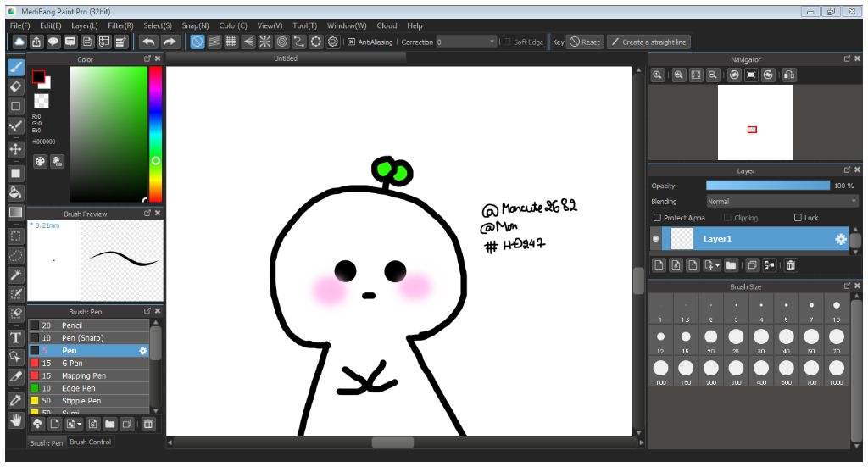868x467 pixels.
Task: Choose the rectangular Select tool
Action: click(x=15, y=236)
